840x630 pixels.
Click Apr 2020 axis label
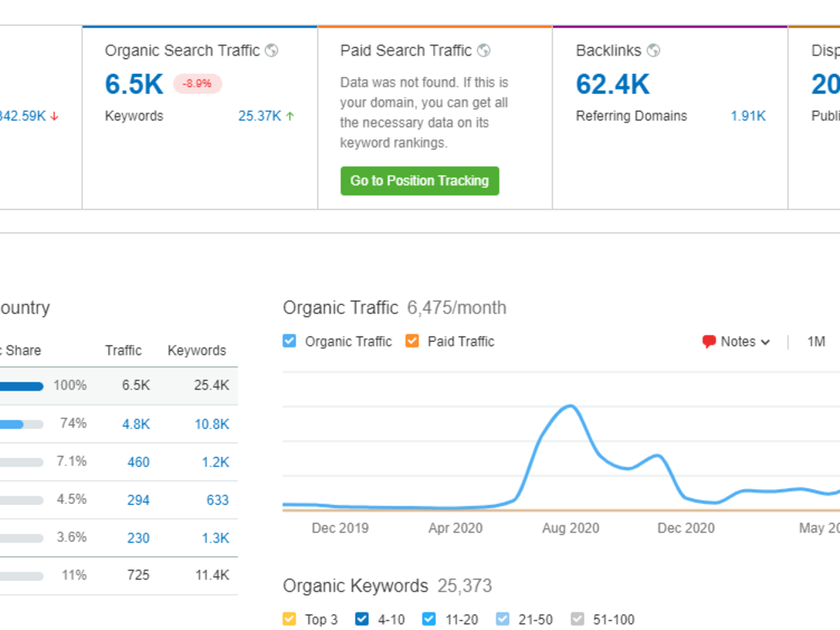click(455, 528)
